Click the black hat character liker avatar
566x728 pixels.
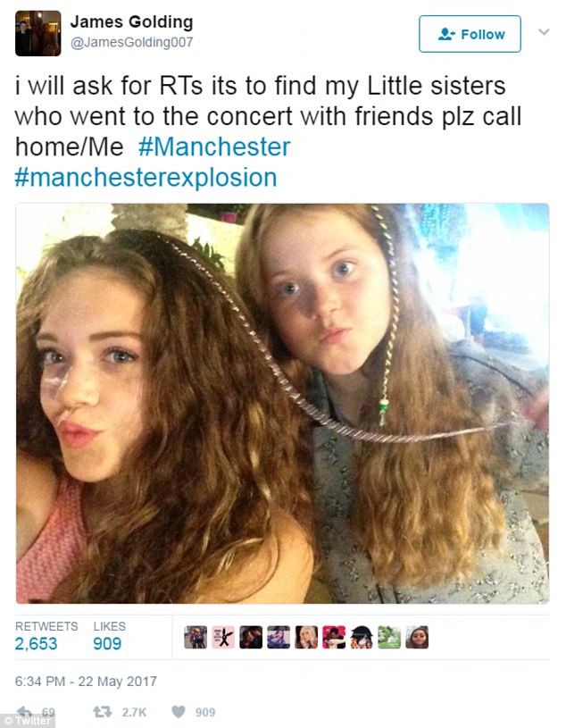click(x=362, y=637)
